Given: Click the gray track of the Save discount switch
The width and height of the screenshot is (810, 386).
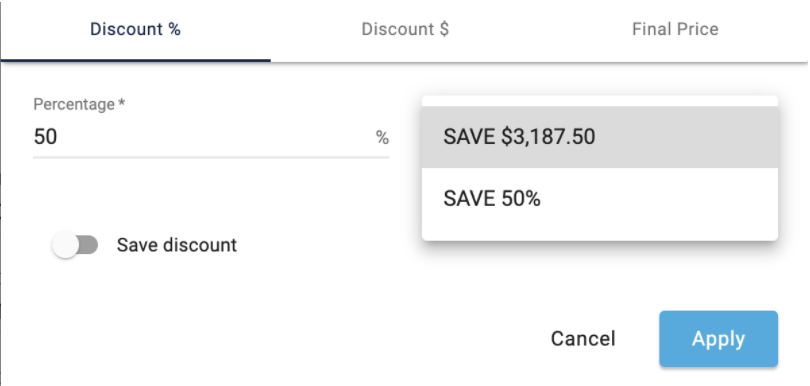Looking at the screenshot, I should pos(88,245).
